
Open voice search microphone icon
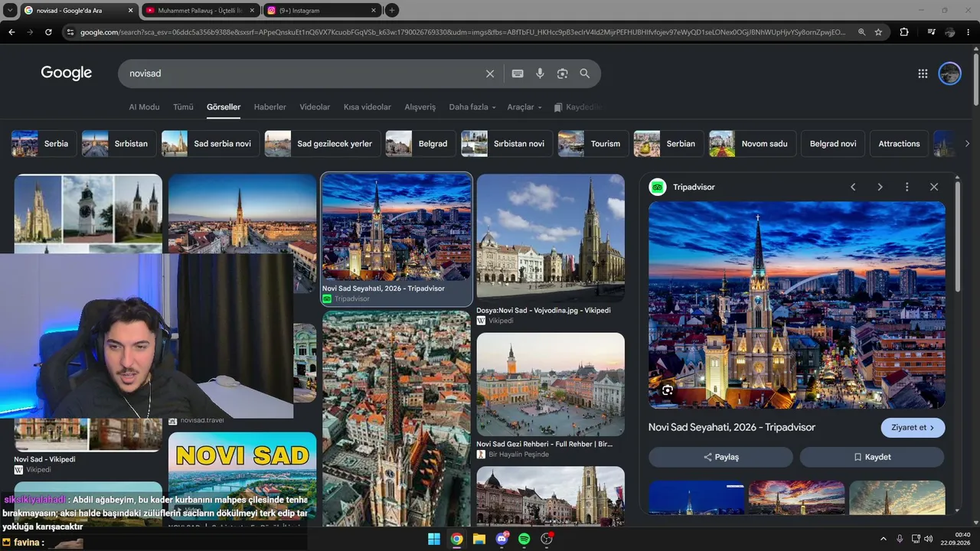(540, 73)
